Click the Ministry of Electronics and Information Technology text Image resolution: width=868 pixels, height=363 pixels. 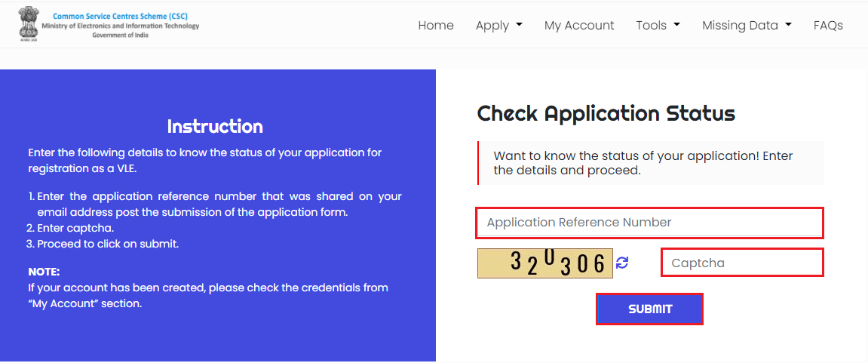pyautogui.click(x=120, y=26)
